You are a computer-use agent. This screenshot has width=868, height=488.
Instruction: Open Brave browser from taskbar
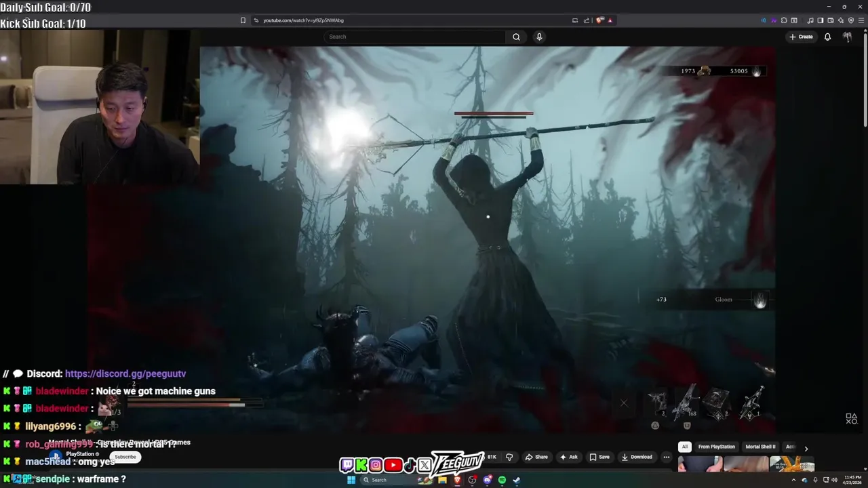point(457,480)
